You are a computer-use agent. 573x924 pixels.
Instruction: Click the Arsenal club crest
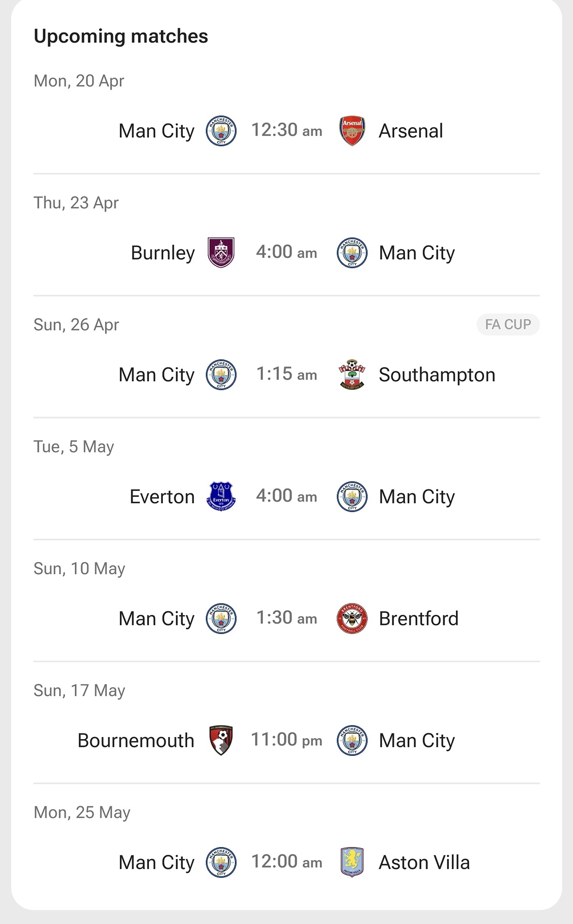pyautogui.click(x=352, y=130)
